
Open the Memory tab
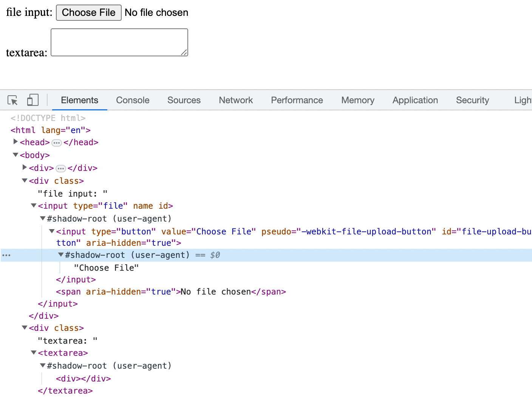[358, 100]
